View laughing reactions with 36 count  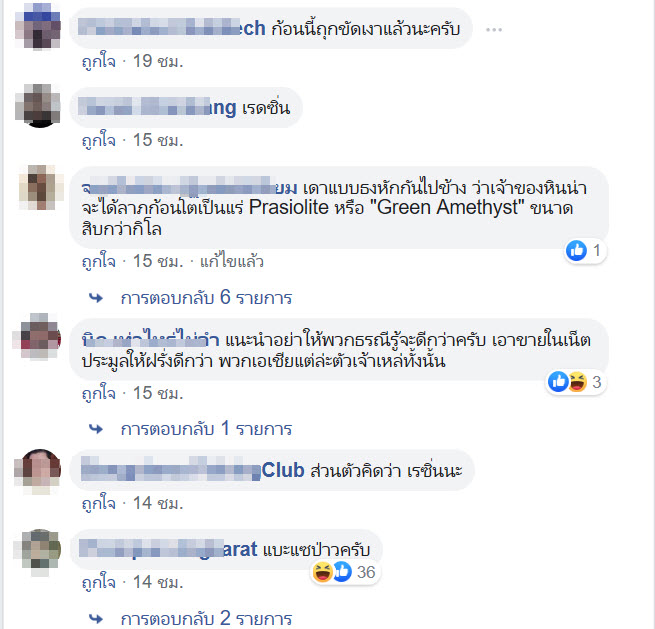coord(345,572)
